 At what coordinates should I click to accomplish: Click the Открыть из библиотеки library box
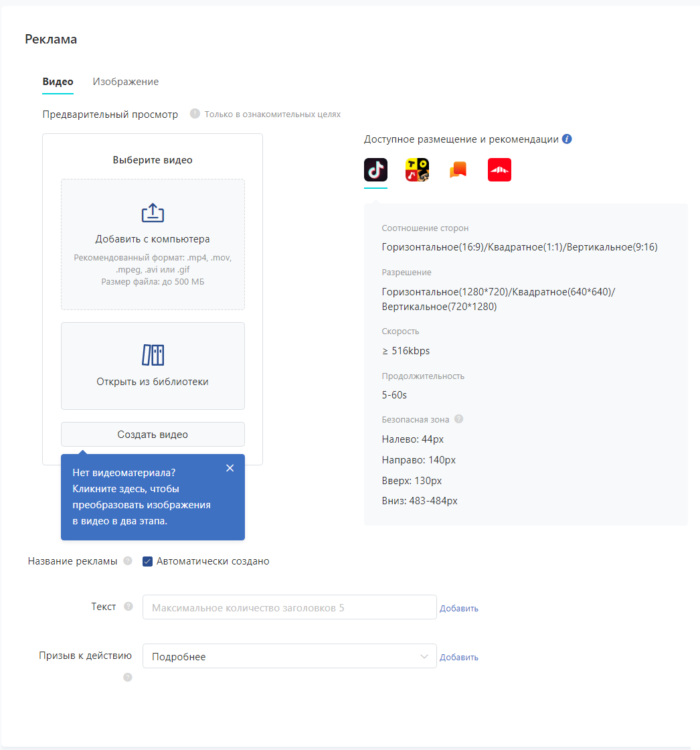pos(153,366)
